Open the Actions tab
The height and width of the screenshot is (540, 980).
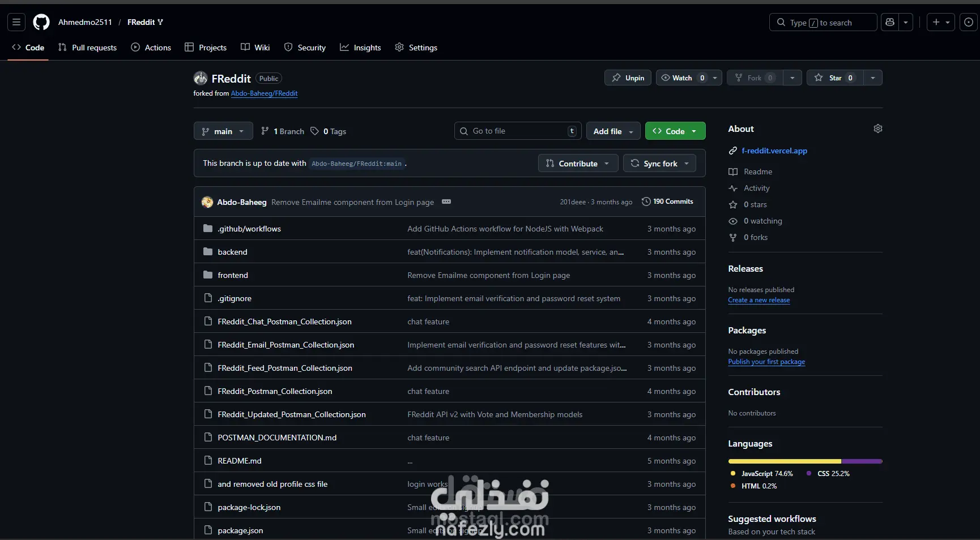point(151,48)
